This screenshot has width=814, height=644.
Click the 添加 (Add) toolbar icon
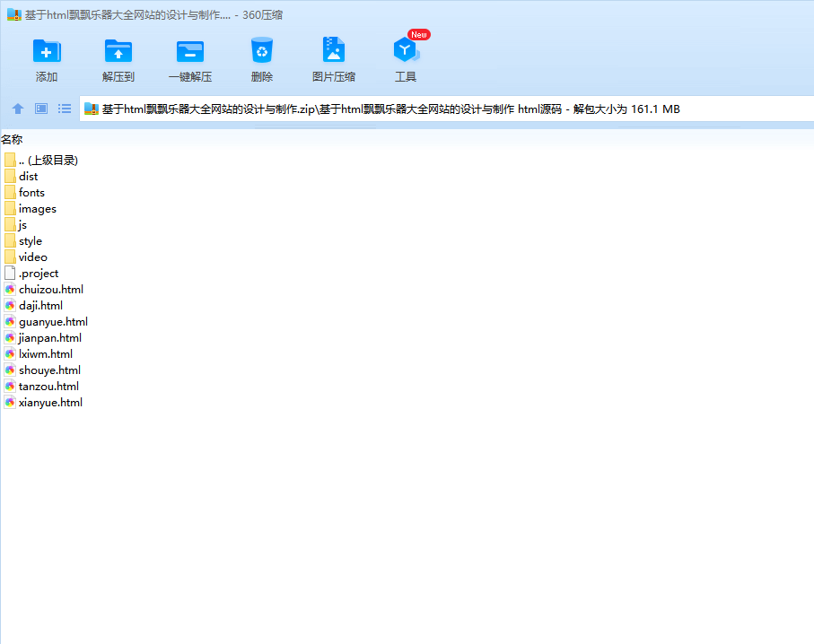tap(47, 51)
